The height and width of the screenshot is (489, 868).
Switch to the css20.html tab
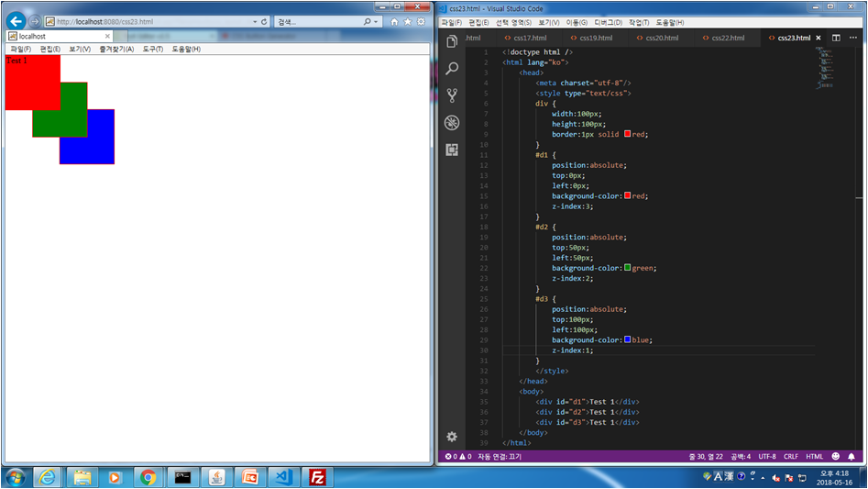662,38
